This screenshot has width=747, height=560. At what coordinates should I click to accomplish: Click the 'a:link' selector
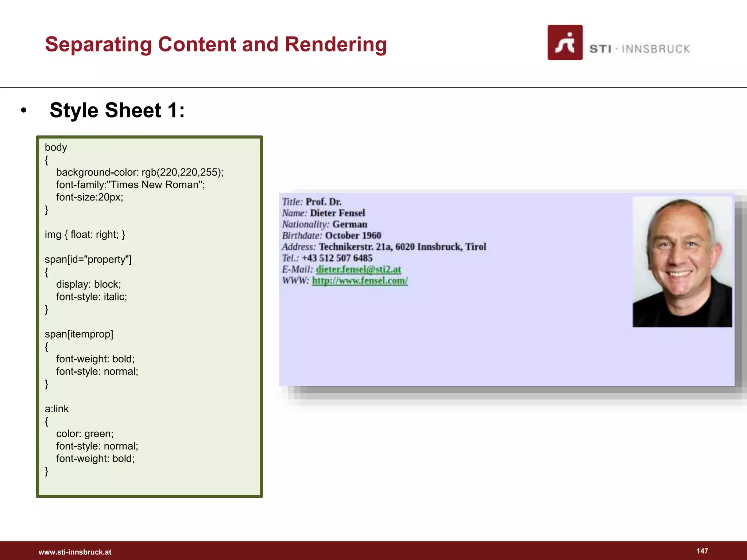57,409
